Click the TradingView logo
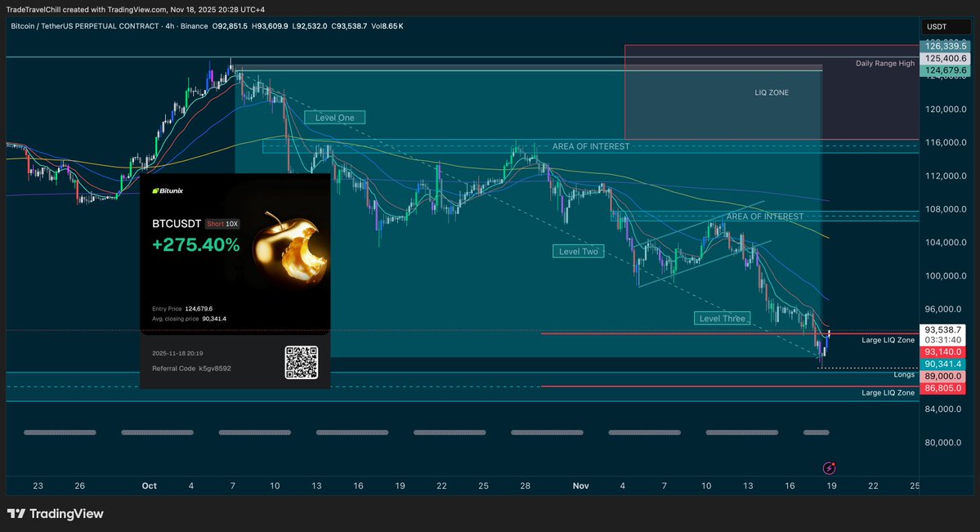 55,514
